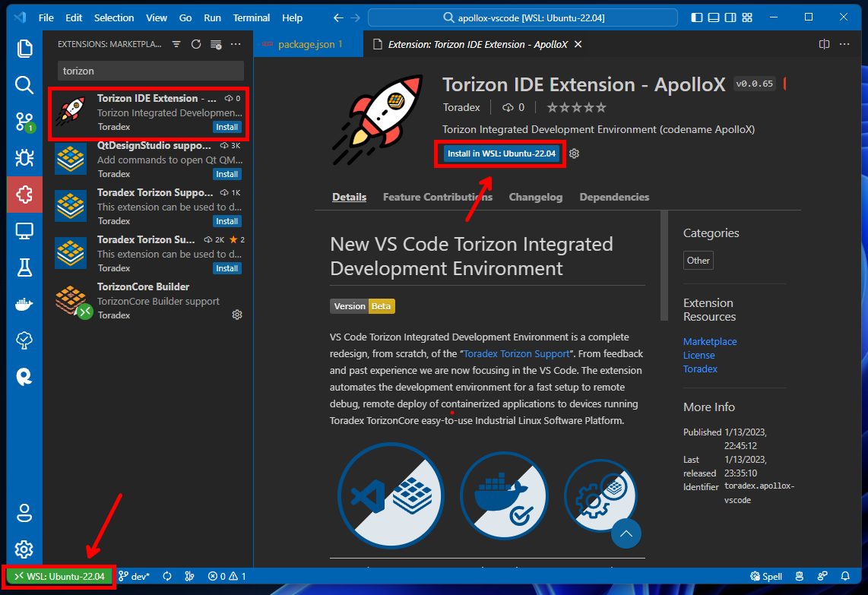
Task: Open Source Control view in activity bar
Action: [24, 122]
